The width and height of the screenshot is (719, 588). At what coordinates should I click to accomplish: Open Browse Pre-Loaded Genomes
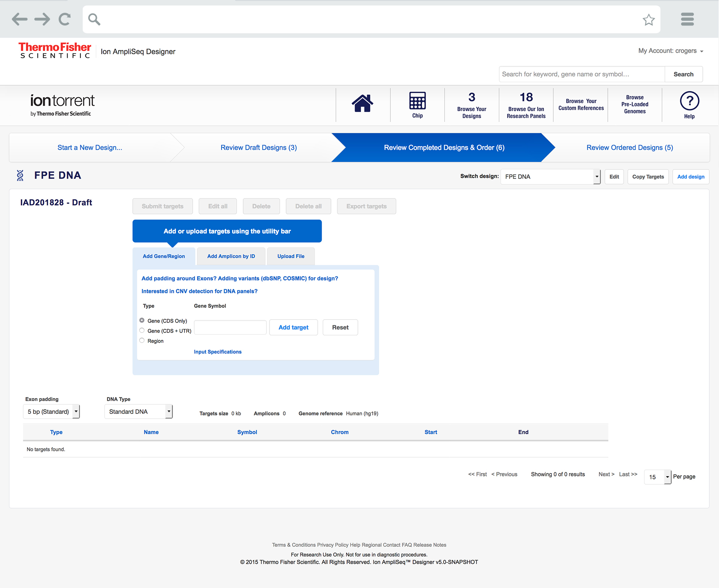635,105
